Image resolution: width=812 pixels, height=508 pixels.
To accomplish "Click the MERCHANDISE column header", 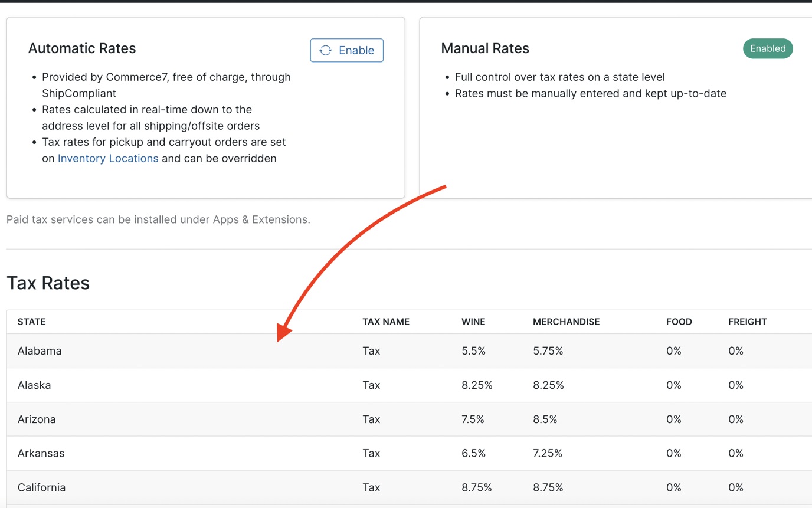I will (566, 322).
